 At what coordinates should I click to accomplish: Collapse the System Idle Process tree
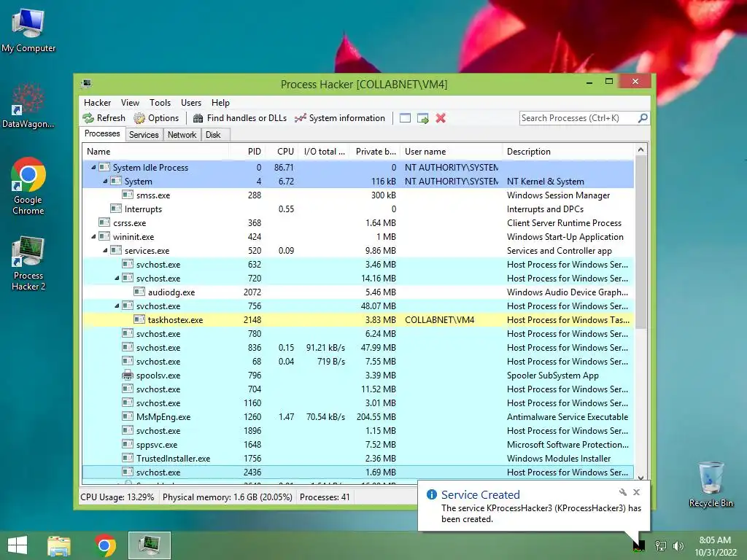point(93,167)
